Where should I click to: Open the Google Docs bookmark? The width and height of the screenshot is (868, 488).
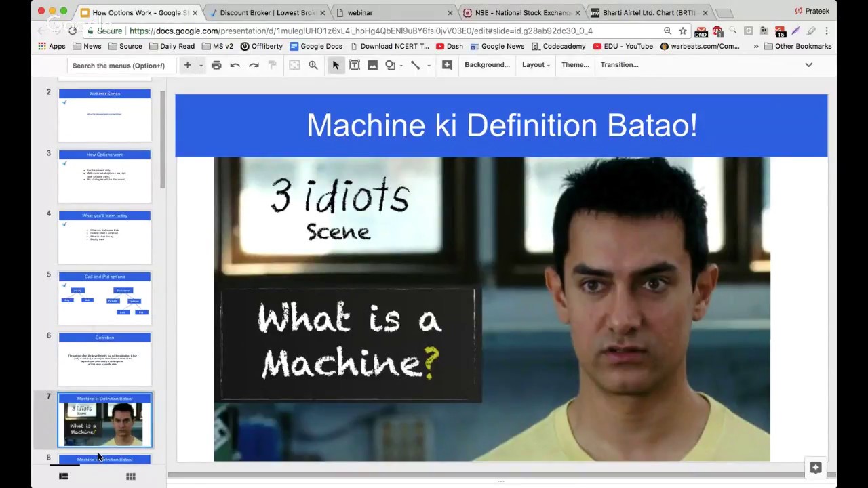(316, 46)
